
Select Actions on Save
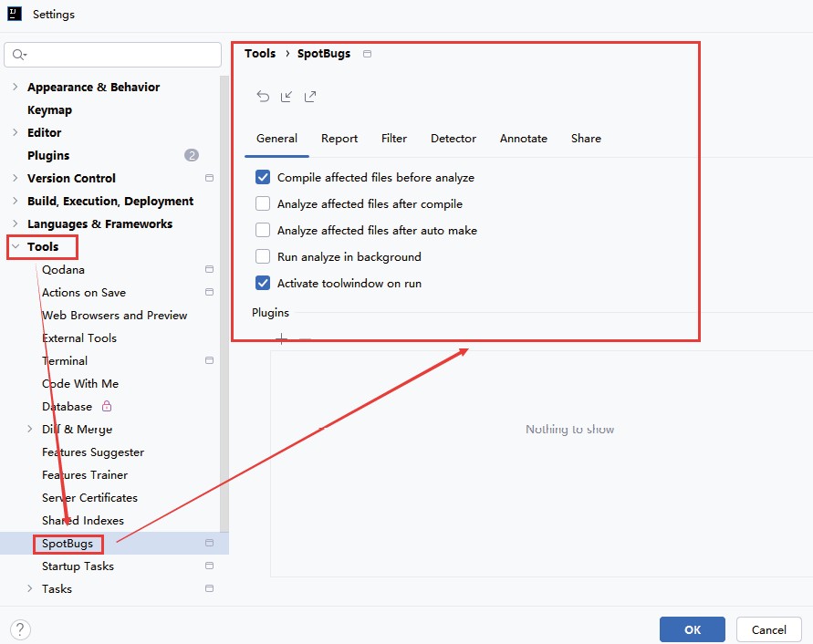84,293
